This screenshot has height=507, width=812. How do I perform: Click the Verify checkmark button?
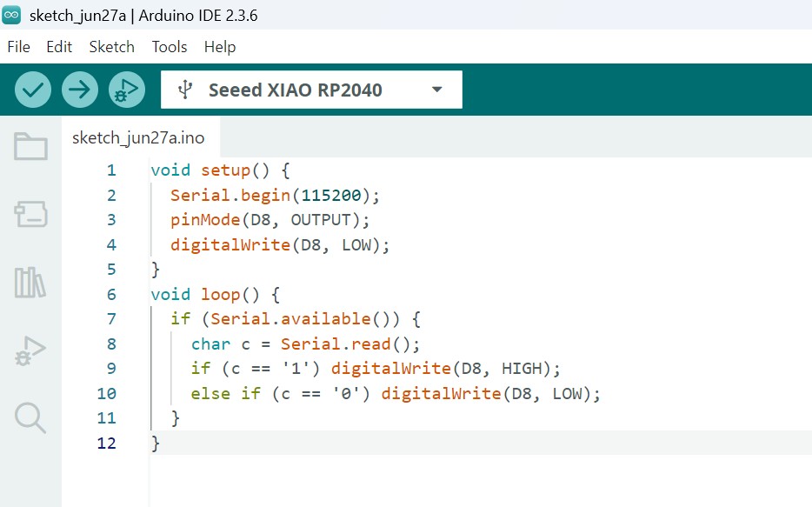pyautogui.click(x=33, y=90)
